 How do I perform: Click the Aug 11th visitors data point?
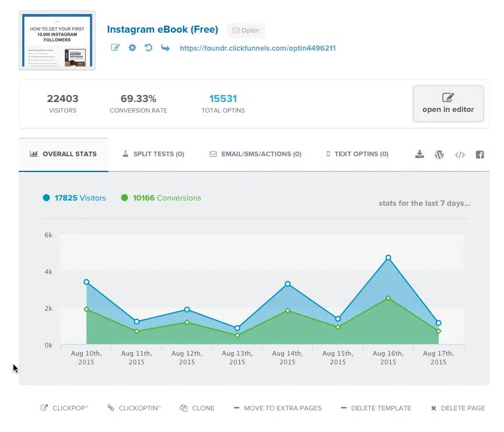[136, 321]
